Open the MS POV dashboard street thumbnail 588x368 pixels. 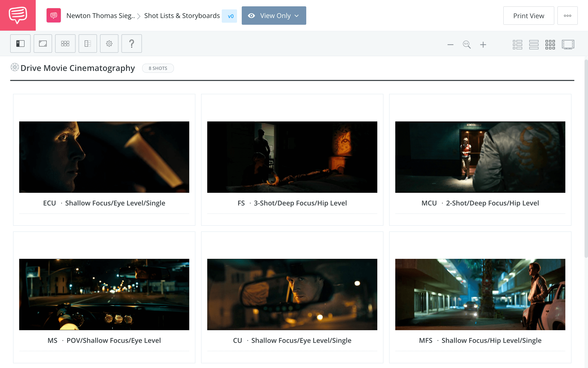point(104,294)
